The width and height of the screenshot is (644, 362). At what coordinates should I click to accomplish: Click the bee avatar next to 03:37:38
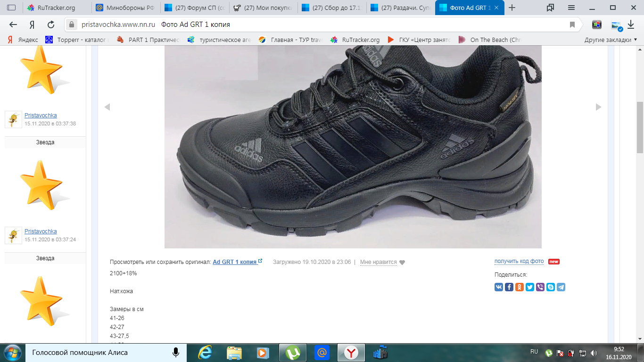point(13,120)
